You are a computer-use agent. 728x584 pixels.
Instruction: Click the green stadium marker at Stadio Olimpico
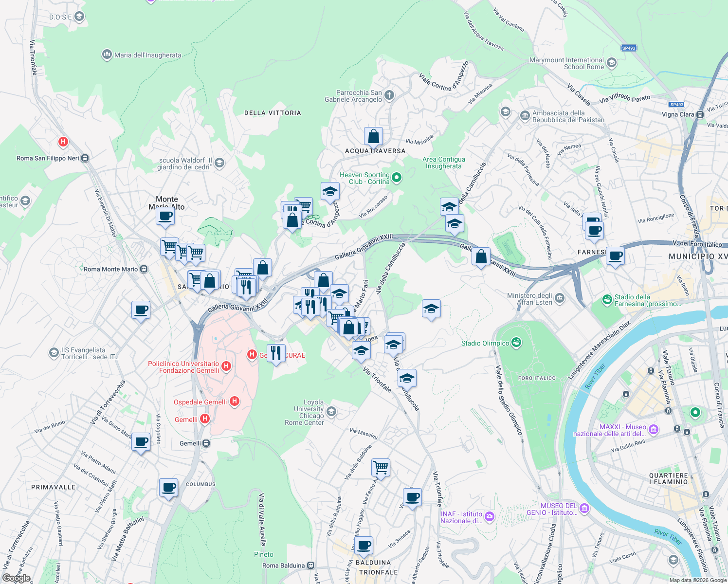pos(515,343)
